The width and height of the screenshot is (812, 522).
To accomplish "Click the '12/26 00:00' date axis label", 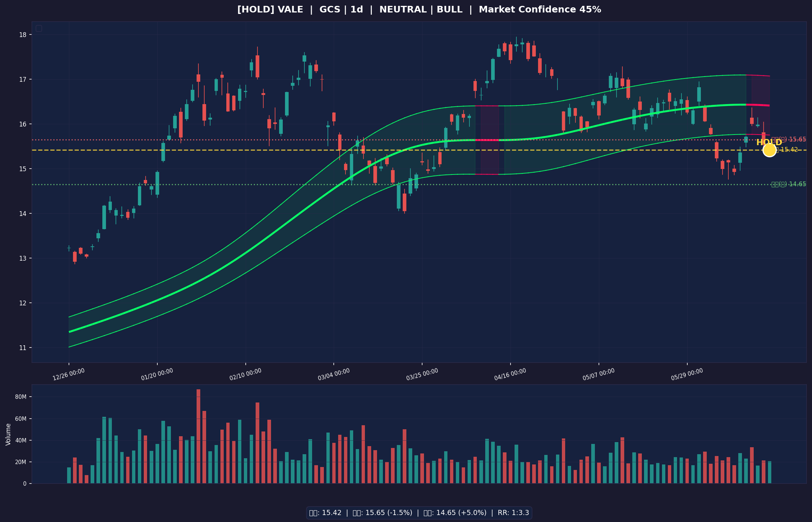I will pyautogui.click(x=69, y=374).
